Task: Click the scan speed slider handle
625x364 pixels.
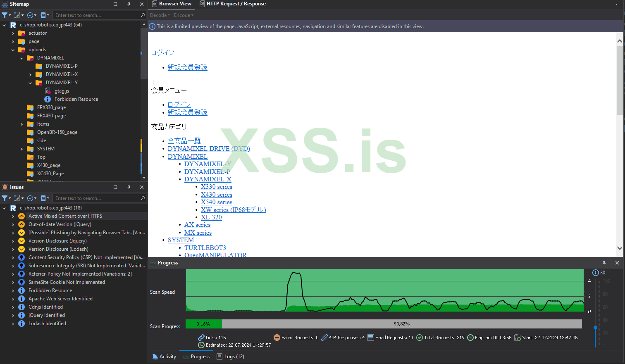Action: [x=595, y=327]
